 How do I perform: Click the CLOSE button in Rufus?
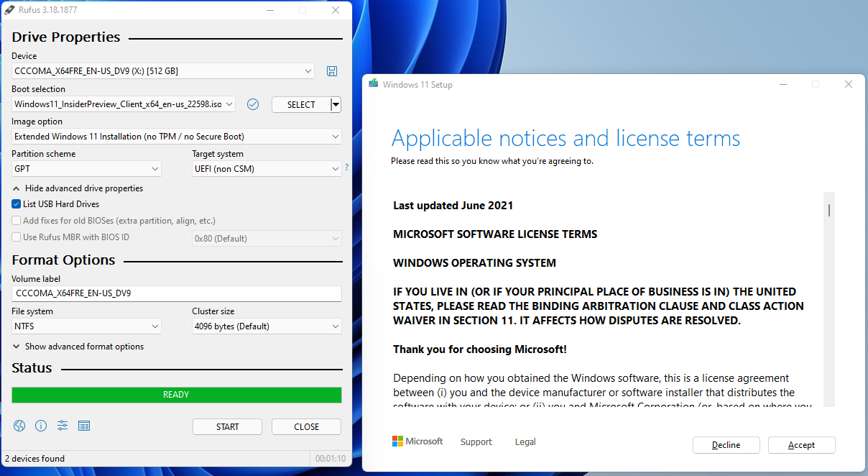pyautogui.click(x=307, y=427)
